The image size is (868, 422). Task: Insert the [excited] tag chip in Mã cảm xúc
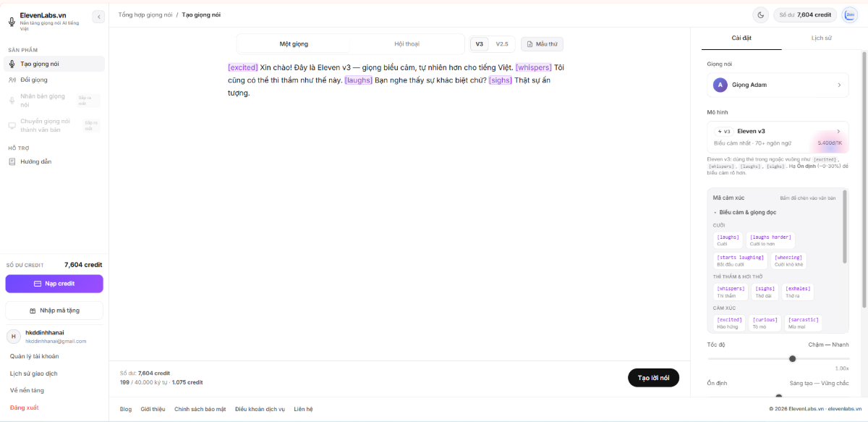click(x=729, y=323)
